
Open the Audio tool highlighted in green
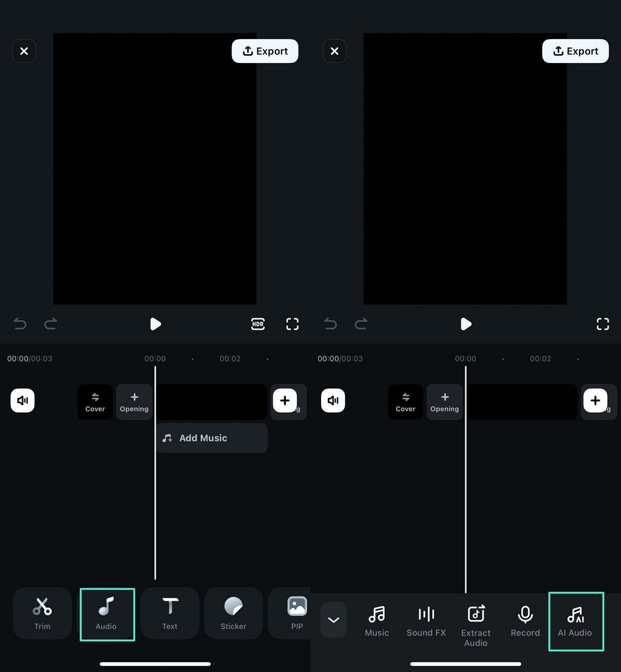107,614
